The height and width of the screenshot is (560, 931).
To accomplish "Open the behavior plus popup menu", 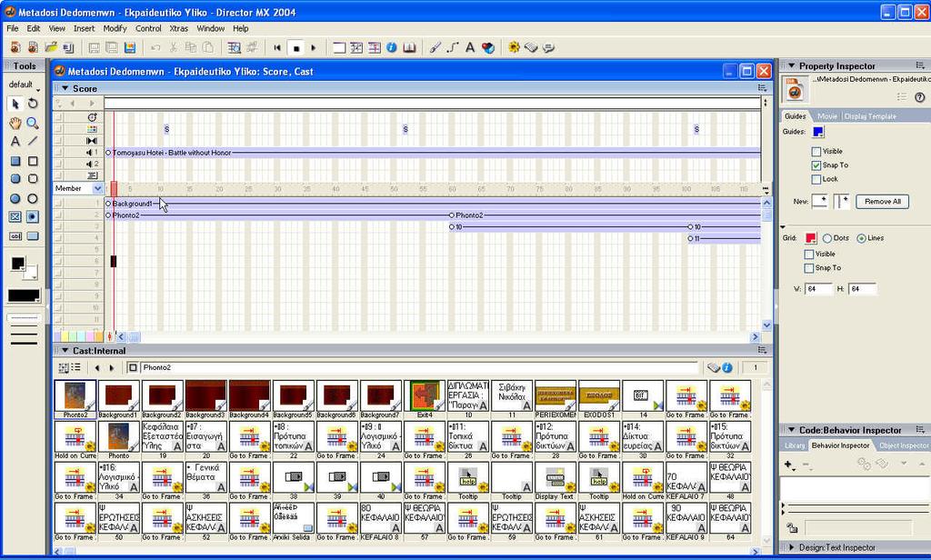I will click(x=789, y=465).
